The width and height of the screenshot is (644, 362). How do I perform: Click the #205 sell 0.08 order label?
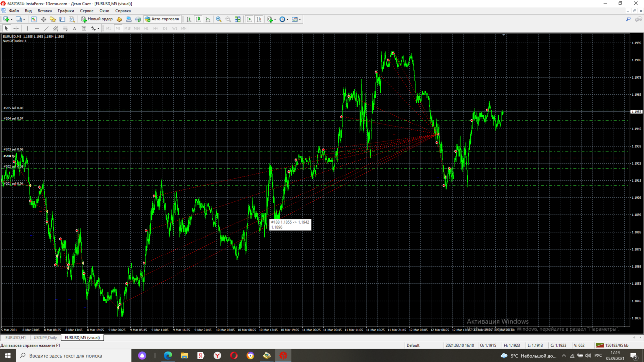pyautogui.click(x=13, y=108)
